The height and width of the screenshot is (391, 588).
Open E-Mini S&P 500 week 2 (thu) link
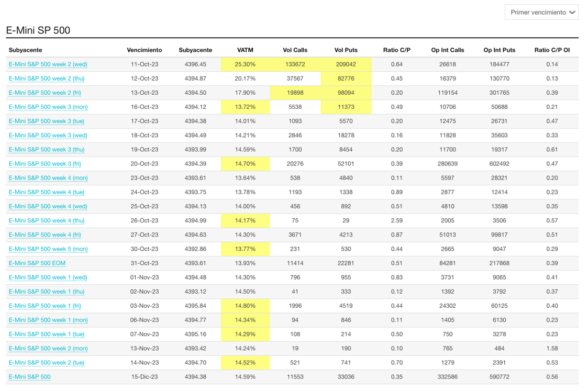pyautogui.click(x=47, y=79)
